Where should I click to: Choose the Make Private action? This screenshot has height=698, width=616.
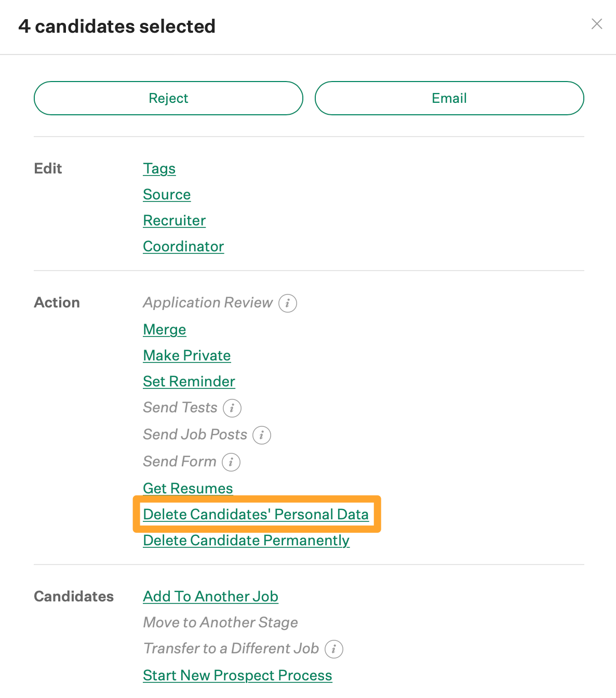187,356
